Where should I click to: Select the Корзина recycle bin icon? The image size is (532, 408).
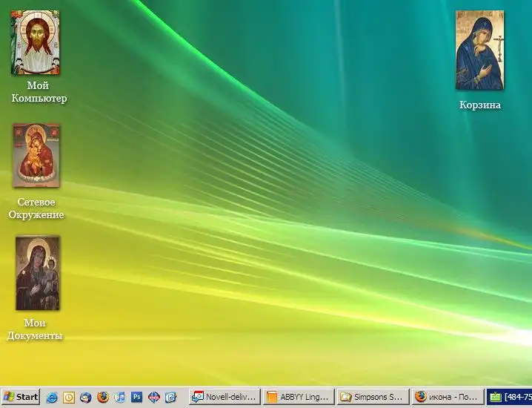point(479,50)
